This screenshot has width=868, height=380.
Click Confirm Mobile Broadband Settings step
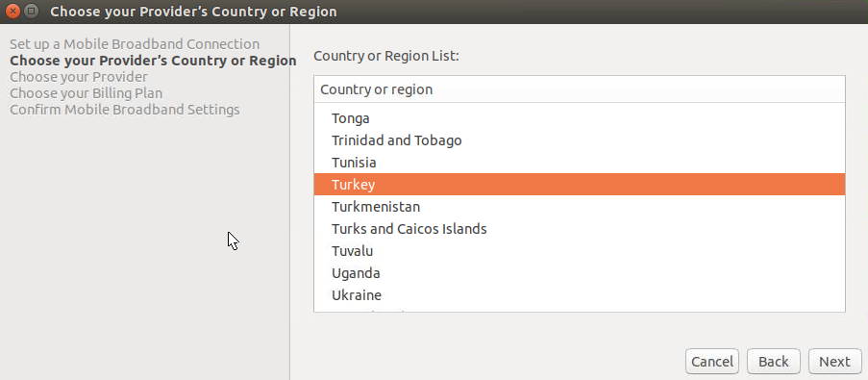pos(125,109)
